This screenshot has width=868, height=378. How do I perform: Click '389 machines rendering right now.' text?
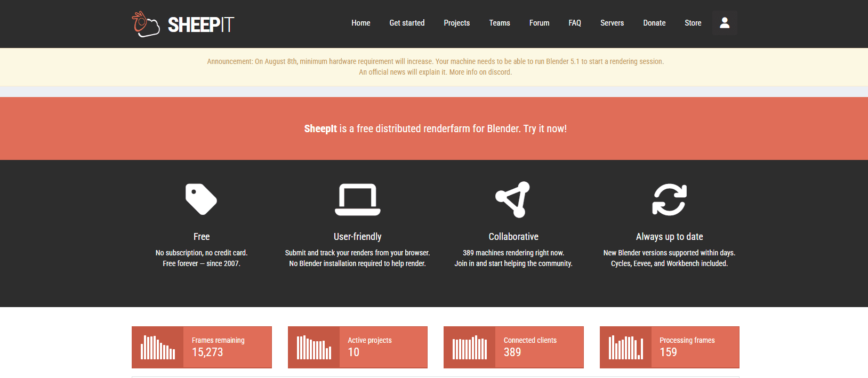(513, 253)
